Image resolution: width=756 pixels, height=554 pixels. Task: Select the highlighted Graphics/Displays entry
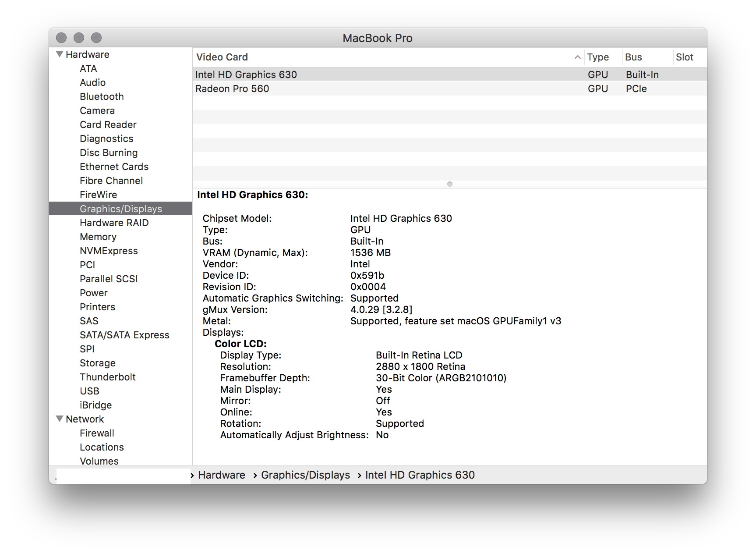pos(120,209)
